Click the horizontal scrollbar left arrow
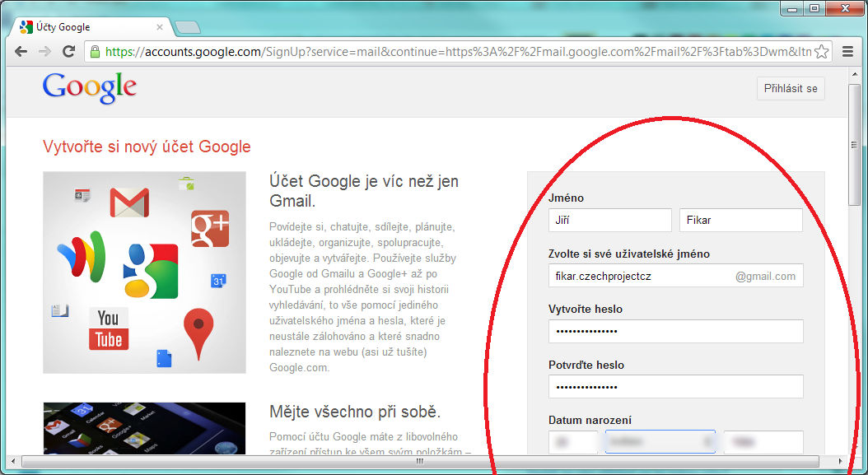 point(12,461)
